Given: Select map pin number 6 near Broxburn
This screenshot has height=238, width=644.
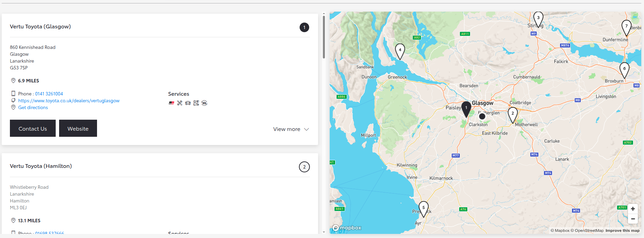Looking at the screenshot, I should coord(625,70).
